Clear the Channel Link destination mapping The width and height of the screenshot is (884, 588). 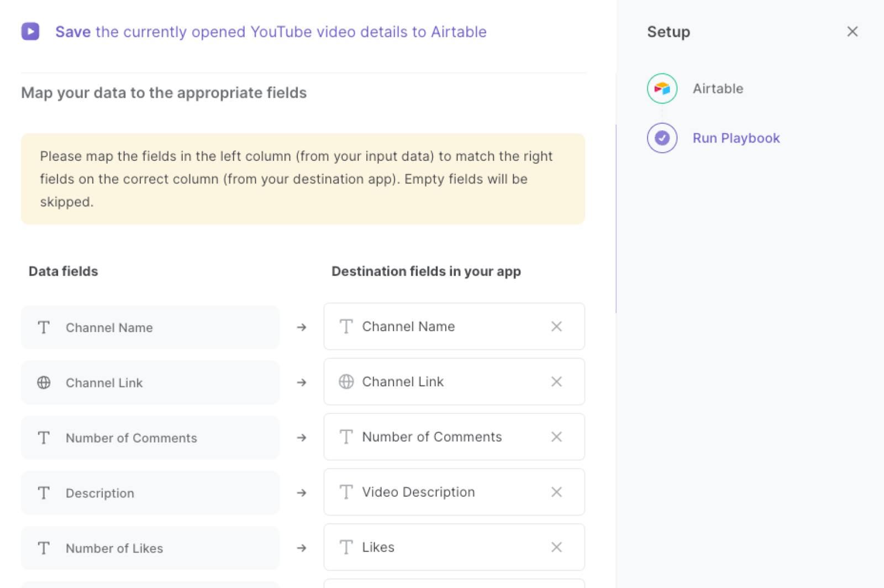[x=556, y=381]
